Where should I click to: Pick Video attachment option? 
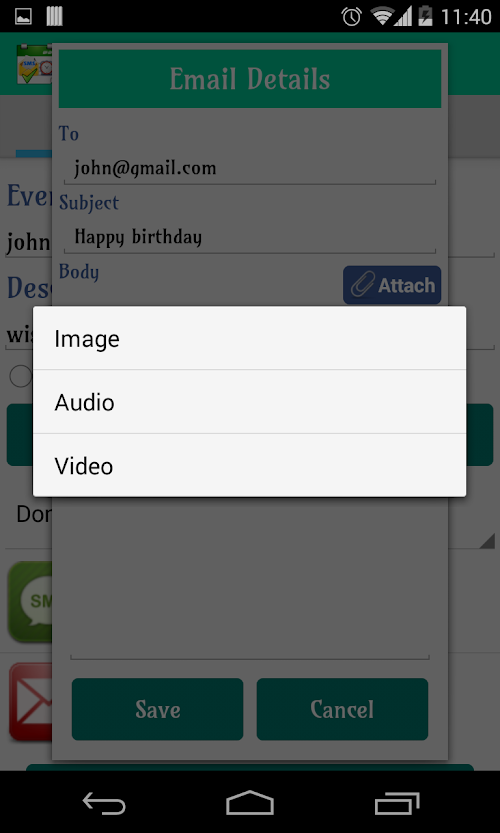[249, 465]
